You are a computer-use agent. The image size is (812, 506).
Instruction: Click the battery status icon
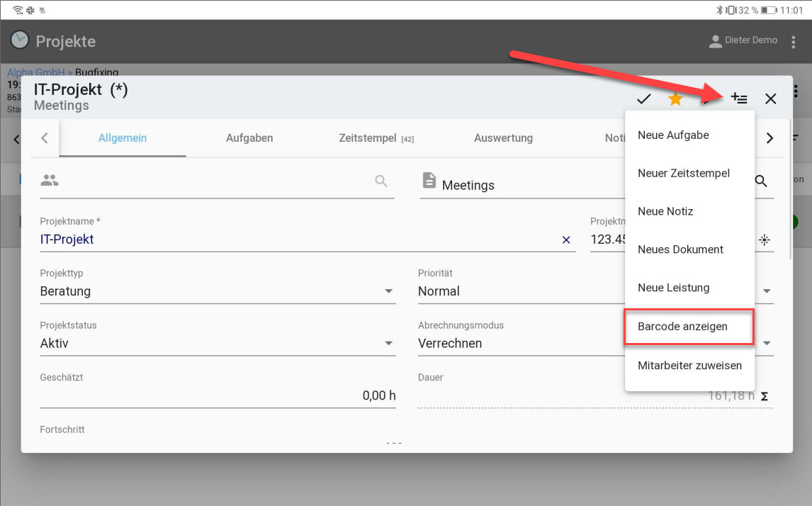coord(769,10)
